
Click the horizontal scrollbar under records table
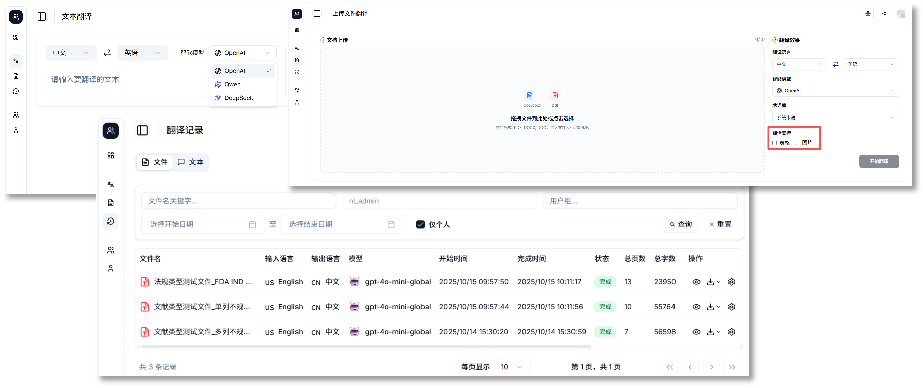[x=365, y=346]
